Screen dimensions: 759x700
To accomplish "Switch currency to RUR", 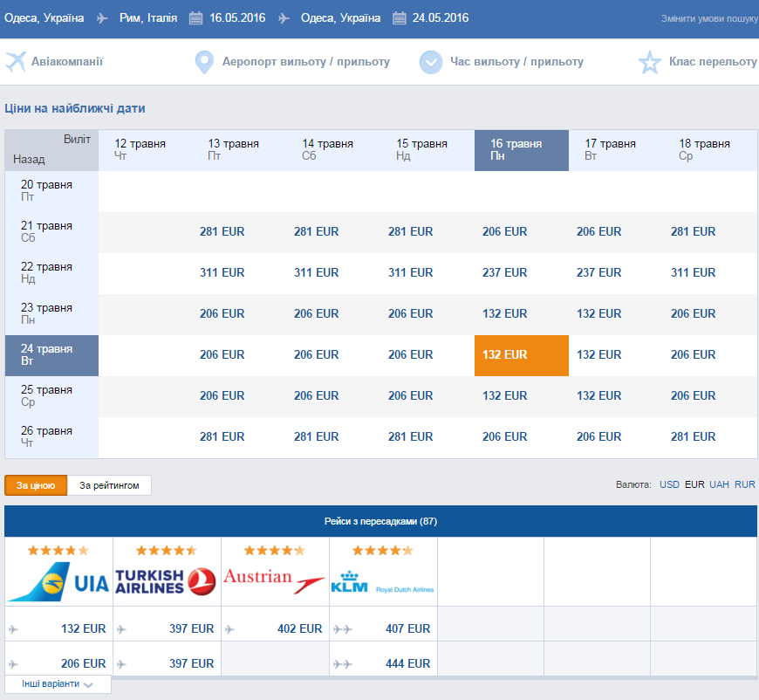I will 745,485.
